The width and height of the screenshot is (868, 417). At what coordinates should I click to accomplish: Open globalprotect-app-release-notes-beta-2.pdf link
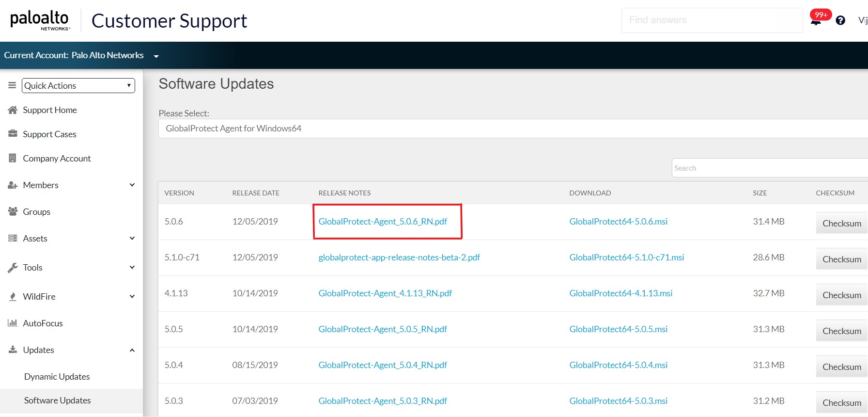[399, 257]
